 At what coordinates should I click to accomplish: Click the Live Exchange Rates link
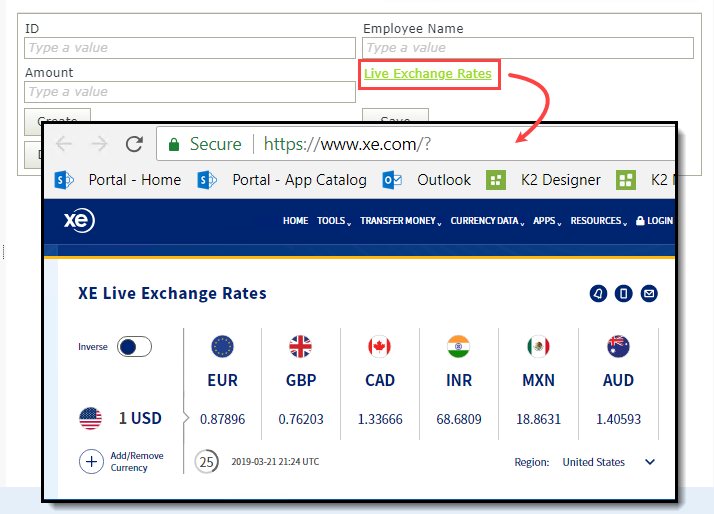pyautogui.click(x=428, y=74)
